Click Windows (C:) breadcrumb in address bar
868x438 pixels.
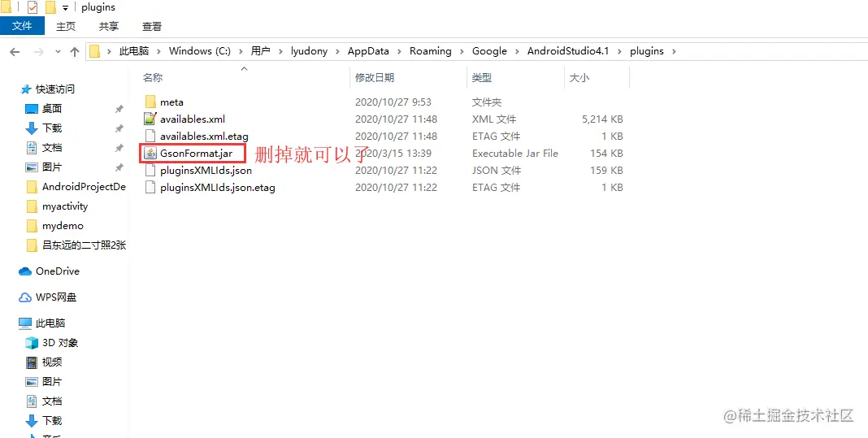tap(200, 51)
